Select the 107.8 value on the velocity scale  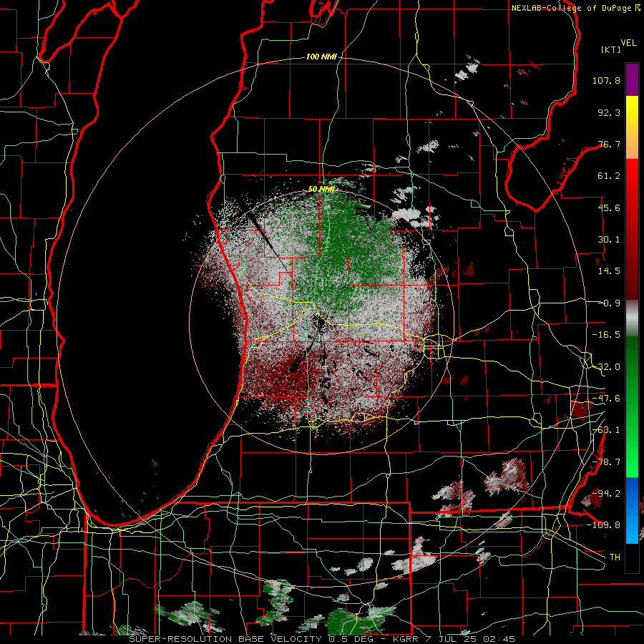coord(606,80)
